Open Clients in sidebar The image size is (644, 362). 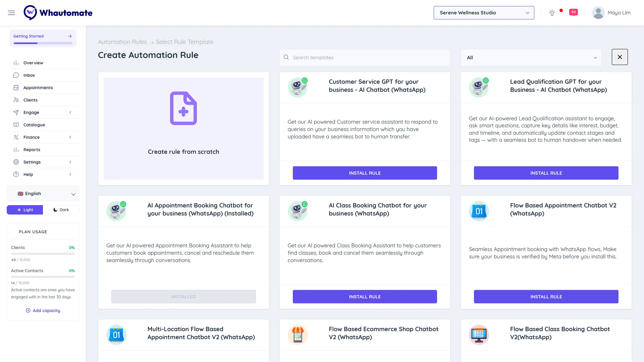43,100
